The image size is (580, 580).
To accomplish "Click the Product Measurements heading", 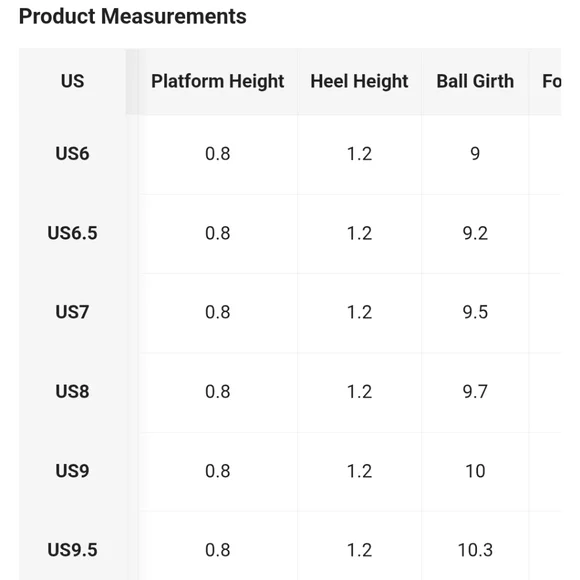I will coord(132,17).
